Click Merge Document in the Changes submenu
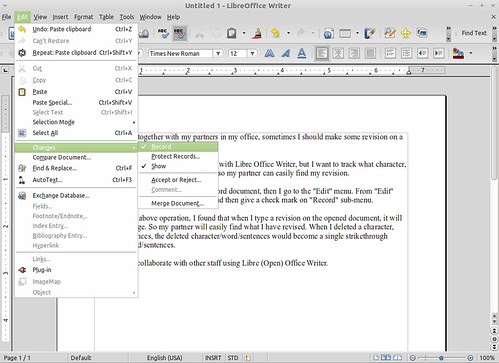The width and height of the screenshot is (499, 363). pyautogui.click(x=178, y=203)
